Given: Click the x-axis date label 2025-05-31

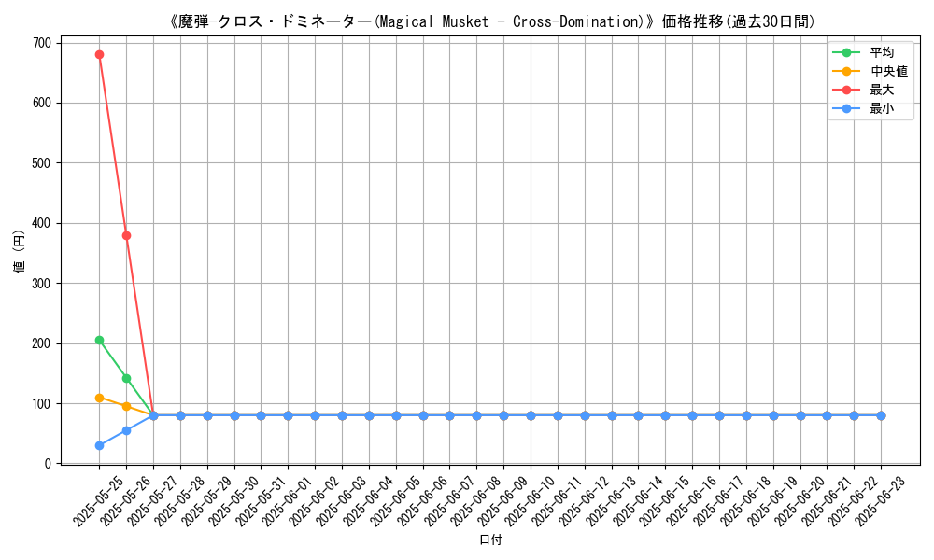Looking at the screenshot, I should point(261,501).
